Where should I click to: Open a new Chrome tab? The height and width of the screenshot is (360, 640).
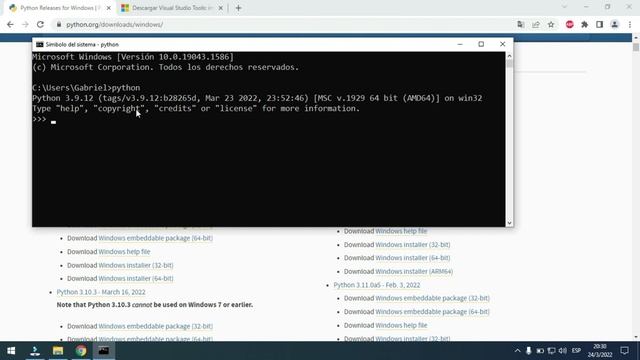tap(238, 8)
